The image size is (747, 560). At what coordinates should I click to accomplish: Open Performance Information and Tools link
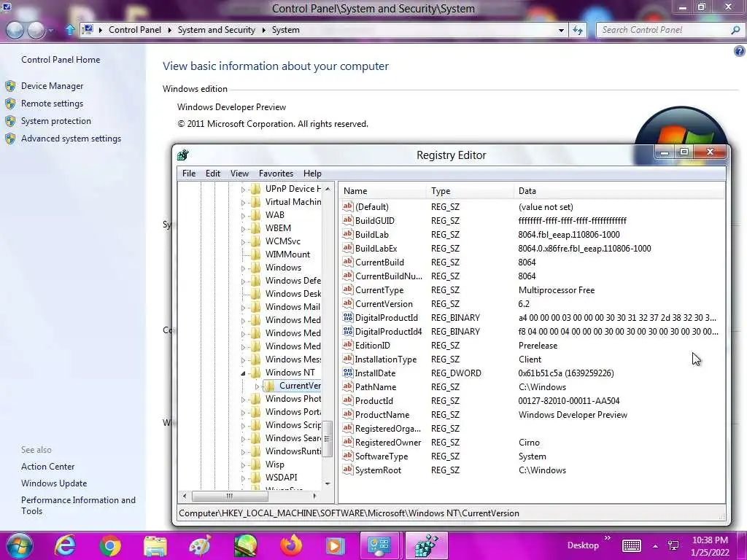click(78, 505)
